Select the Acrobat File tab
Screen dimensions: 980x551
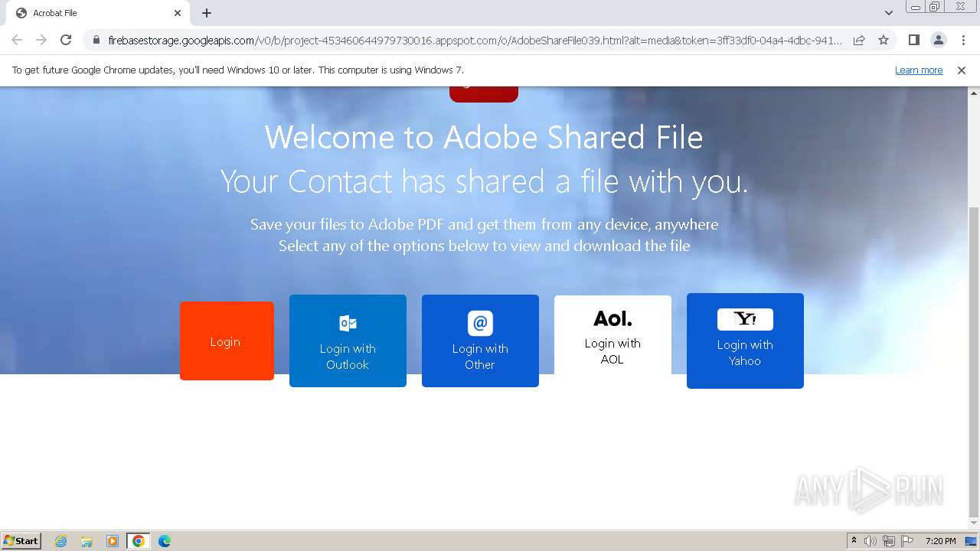[x=98, y=13]
